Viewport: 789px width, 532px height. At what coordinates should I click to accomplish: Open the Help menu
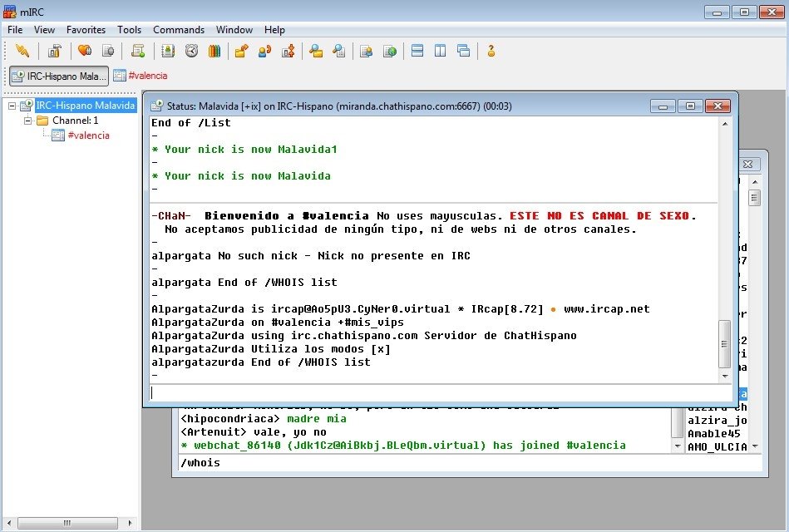pyautogui.click(x=274, y=30)
